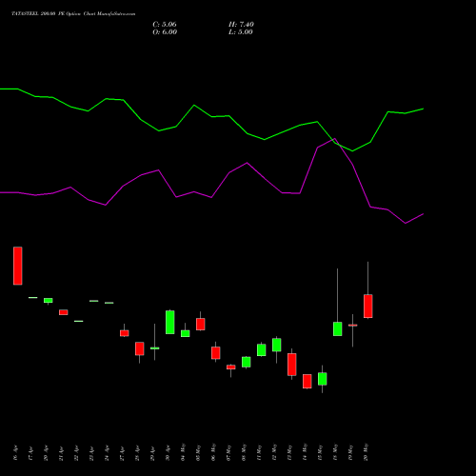Click the green candlestick for 12 May
This screenshot has height=476, width=476.
[x=277, y=345]
